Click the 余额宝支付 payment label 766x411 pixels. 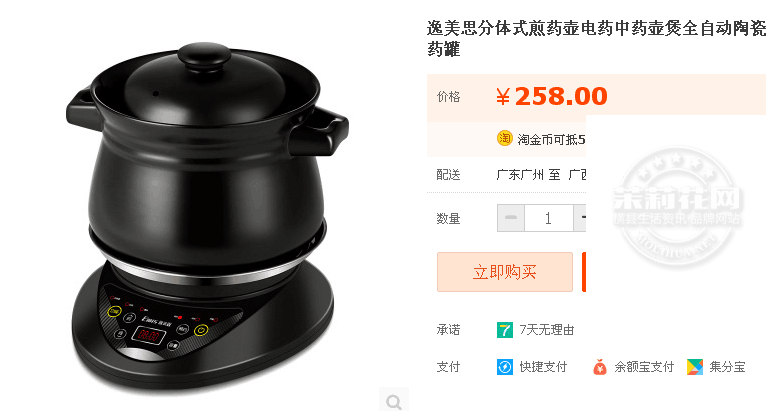click(x=643, y=367)
